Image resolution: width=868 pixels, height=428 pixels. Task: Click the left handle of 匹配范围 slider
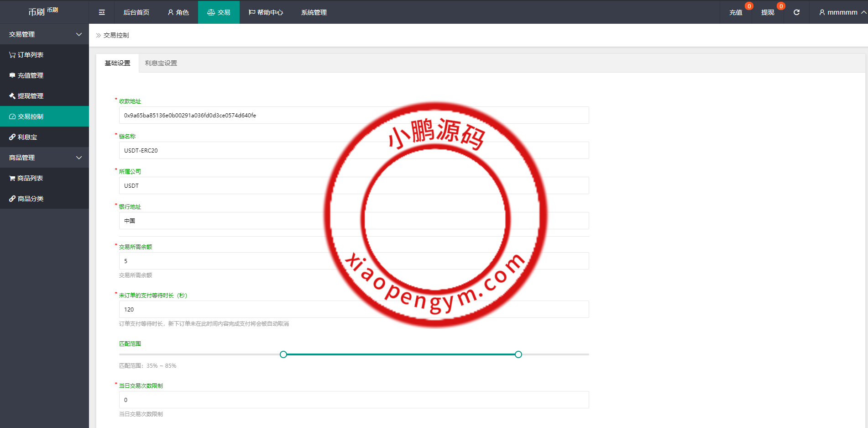coord(283,354)
